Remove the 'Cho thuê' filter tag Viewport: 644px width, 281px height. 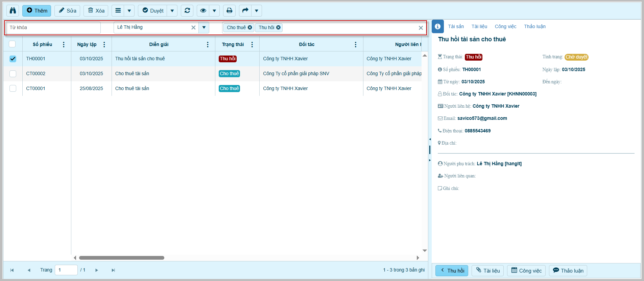[250, 27]
